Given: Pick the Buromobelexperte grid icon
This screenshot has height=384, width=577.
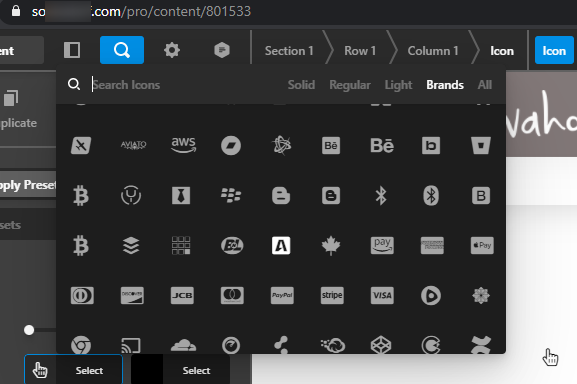Looking at the screenshot, I should coord(181,245).
